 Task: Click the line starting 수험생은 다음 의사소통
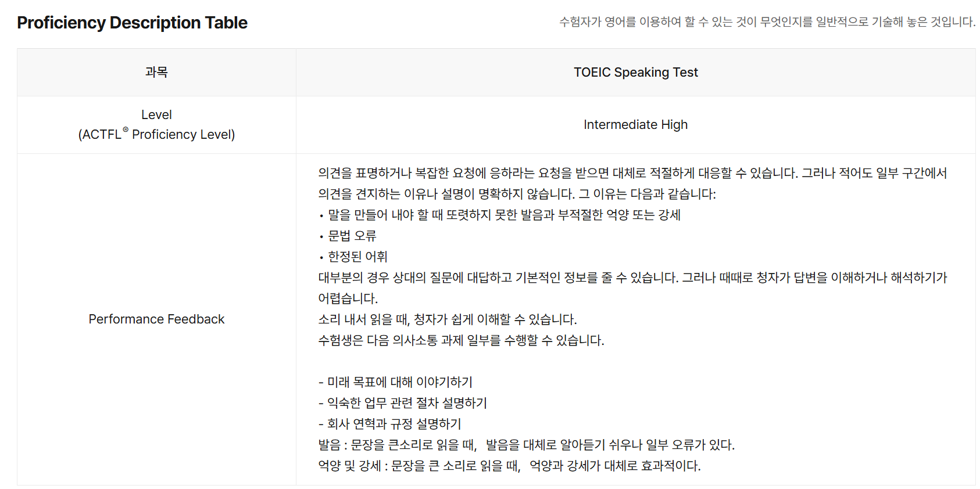point(461,340)
